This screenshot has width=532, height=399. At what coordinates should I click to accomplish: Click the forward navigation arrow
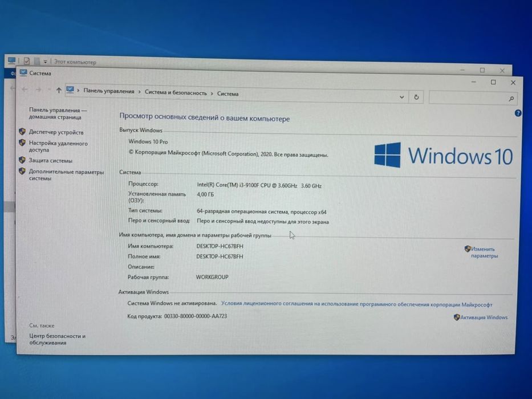[x=38, y=89]
